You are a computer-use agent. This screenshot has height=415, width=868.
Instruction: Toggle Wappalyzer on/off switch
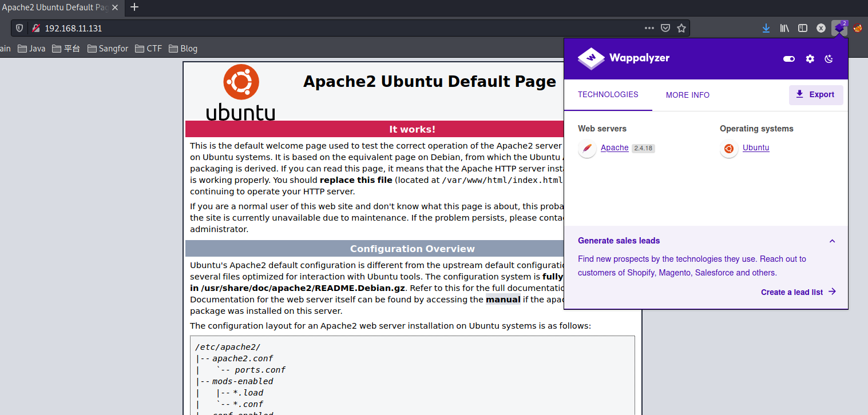(x=789, y=59)
